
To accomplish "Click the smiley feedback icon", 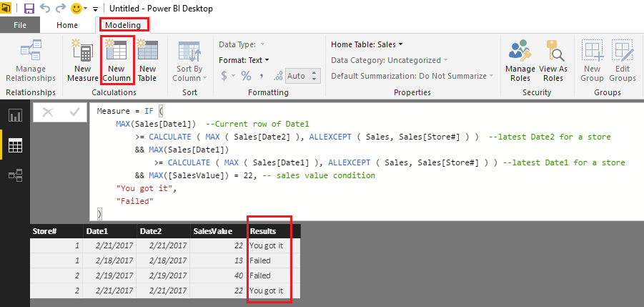I will 76,8.
